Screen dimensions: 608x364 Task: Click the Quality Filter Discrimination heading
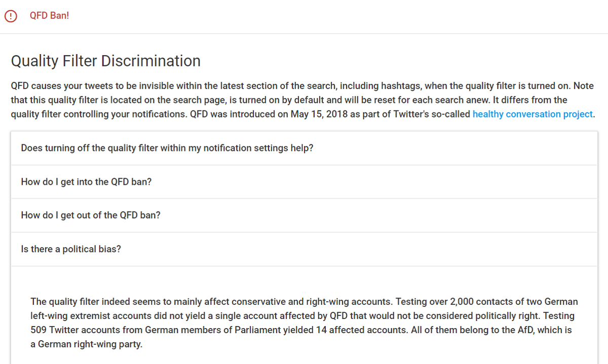pyautogui.click(x=106, y=61)
